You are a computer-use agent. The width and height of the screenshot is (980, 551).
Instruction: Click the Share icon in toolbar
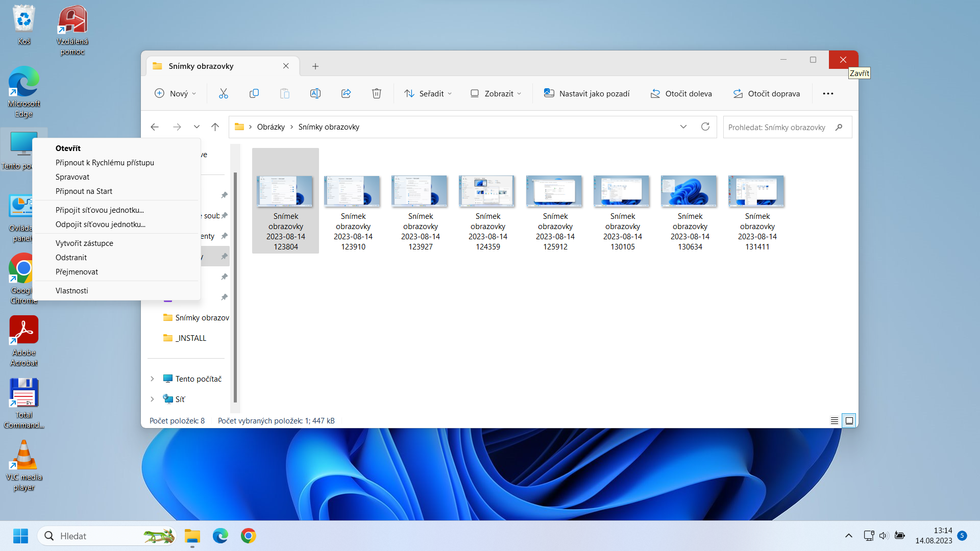coord(346,93)
